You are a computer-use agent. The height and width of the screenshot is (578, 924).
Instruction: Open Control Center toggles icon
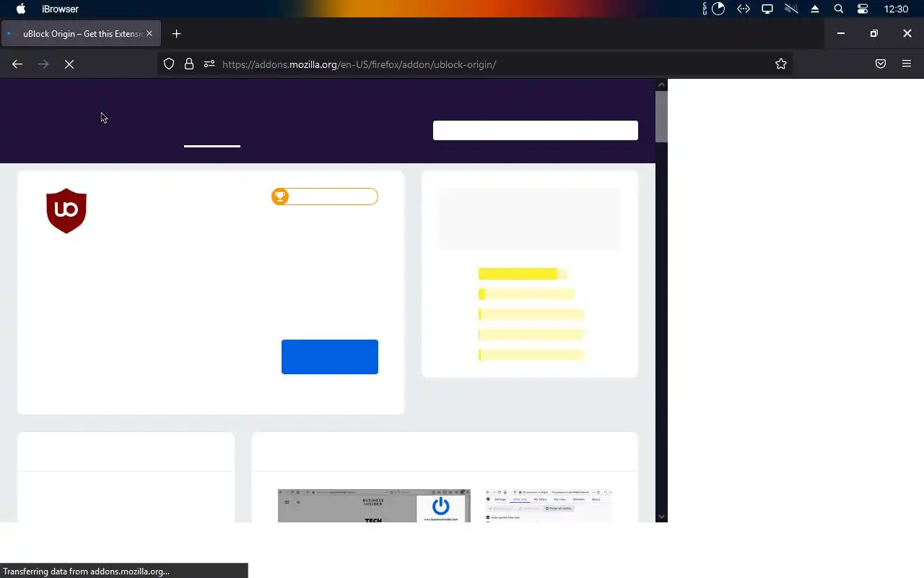click(x=863, y=9)
